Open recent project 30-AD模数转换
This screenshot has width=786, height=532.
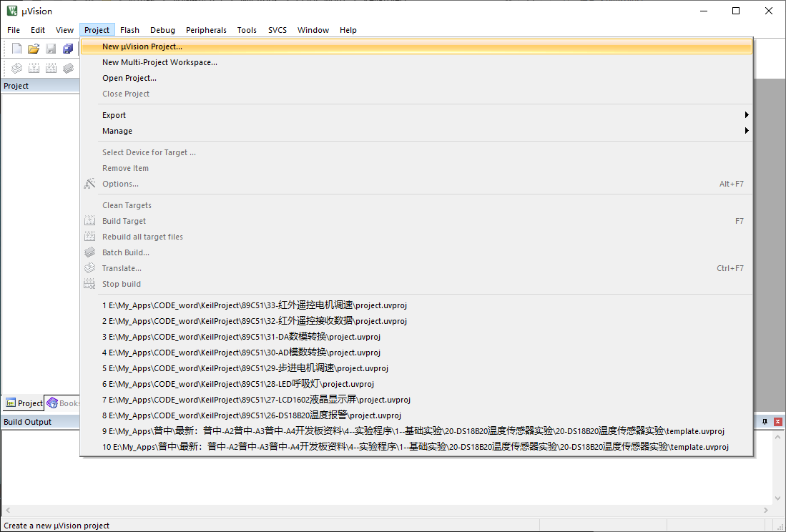click(416, 353)
